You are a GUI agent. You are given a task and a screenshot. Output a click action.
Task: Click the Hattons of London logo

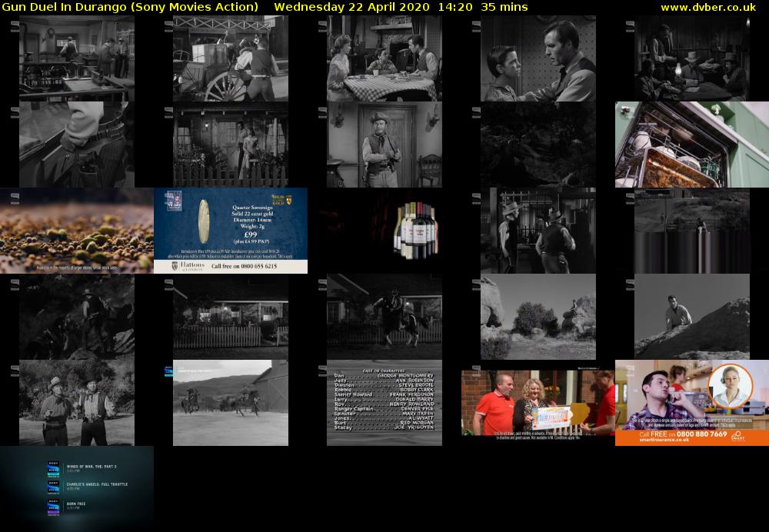188,266
